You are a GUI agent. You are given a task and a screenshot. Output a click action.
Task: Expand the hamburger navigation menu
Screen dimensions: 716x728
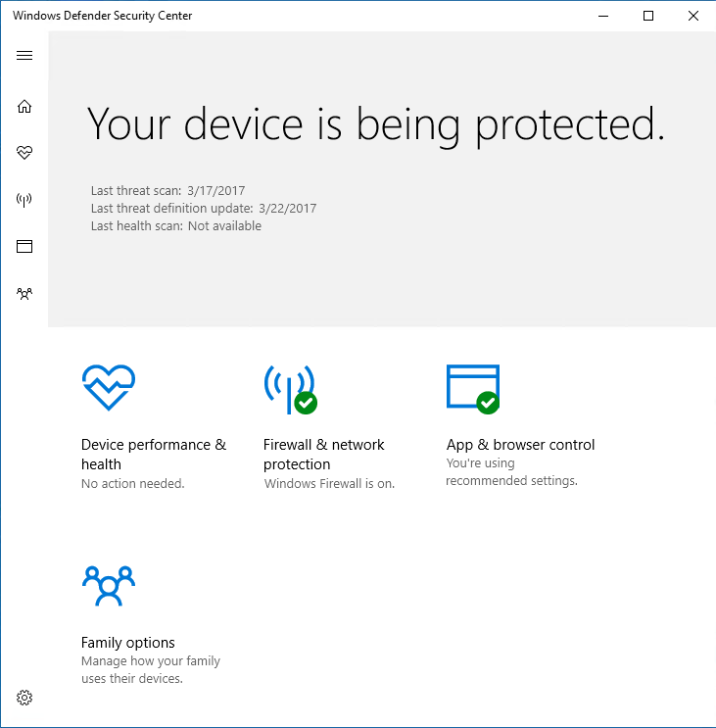click(x=24, y=55)
